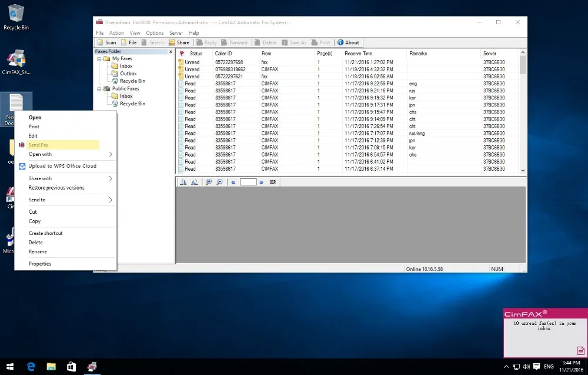
Task: Close the Faxes Folder pane
Action: click(x=171, y=51)
